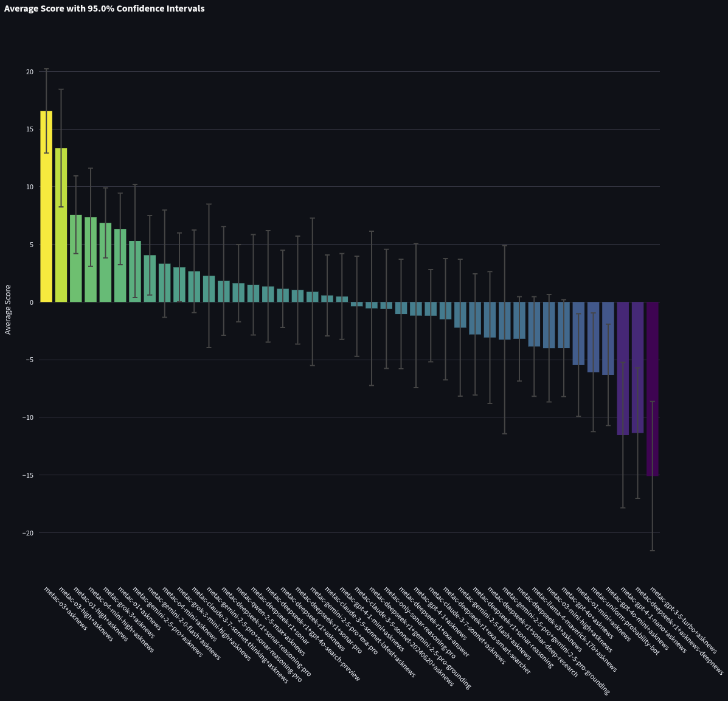The image size is (728, 701).
Task: Select the metac-o3-high+asknews bar
Action: click(x=61, y=225)
